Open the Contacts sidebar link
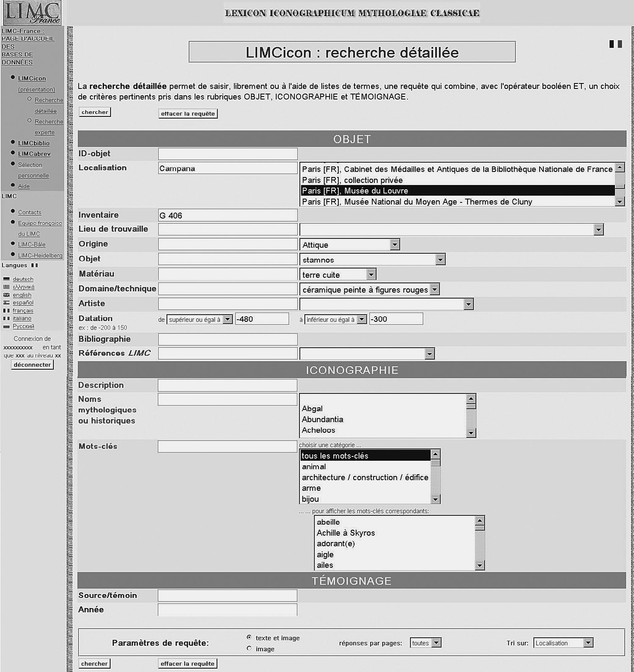The image size is (634, 672). (30, 212)
